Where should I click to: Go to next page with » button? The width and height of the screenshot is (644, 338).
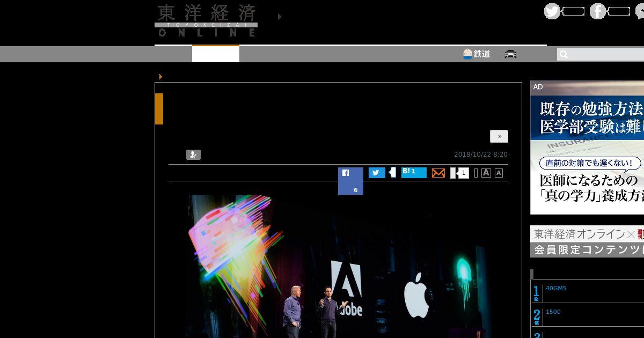tap(499, 136)
